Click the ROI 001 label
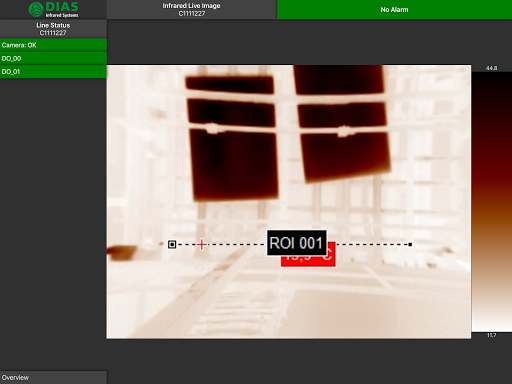Screen dimensions: 512x384 pyautogui.click(x=296, y=243)
